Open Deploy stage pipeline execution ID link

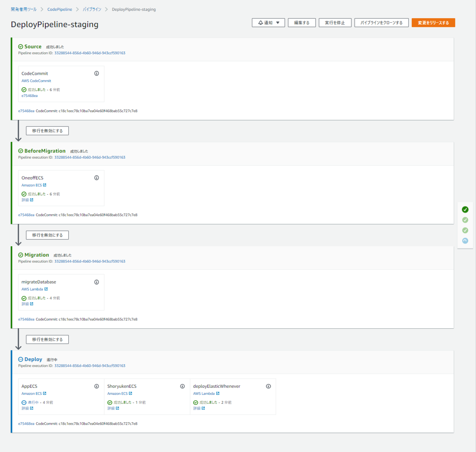(x=90, y=366)
